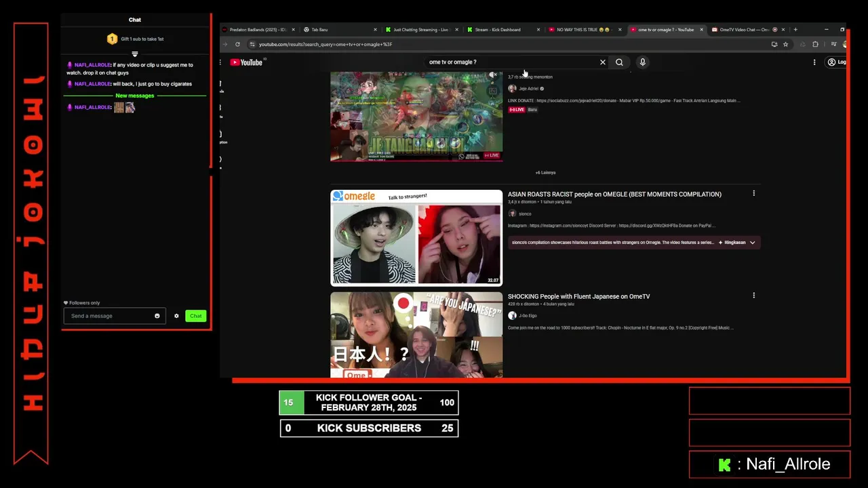This screenshot has height=488, width=868.
Task: Click the site info icon in address bar
Action: (x=252, y=44)
